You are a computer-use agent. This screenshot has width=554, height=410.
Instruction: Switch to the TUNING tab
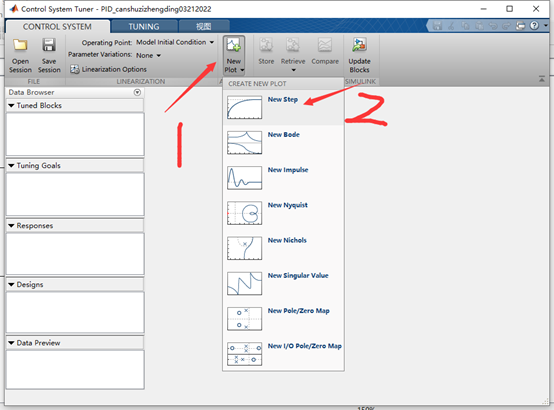pyautogui.click(x=144, y=27)
